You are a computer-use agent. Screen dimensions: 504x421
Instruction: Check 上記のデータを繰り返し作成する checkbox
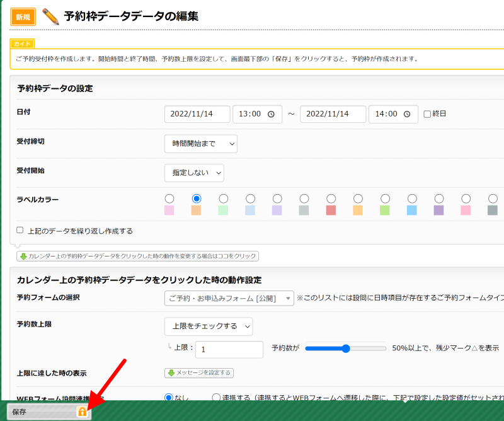pos(20,230)
